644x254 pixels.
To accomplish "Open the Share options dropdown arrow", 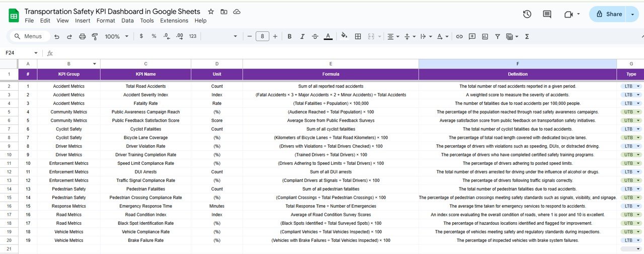I will pyautogui.click(x=632, y=14).
